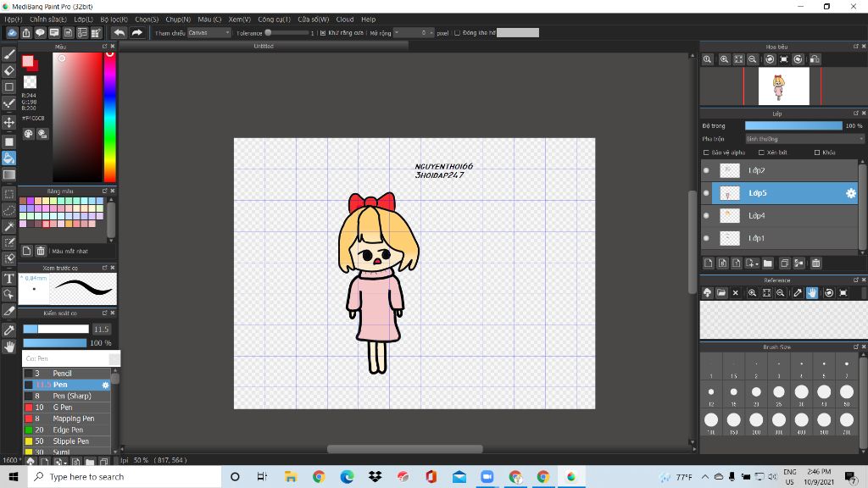868x488 pixels.
Task: Hide the Lớp1 layer
Action: click(x=706, y=238)
